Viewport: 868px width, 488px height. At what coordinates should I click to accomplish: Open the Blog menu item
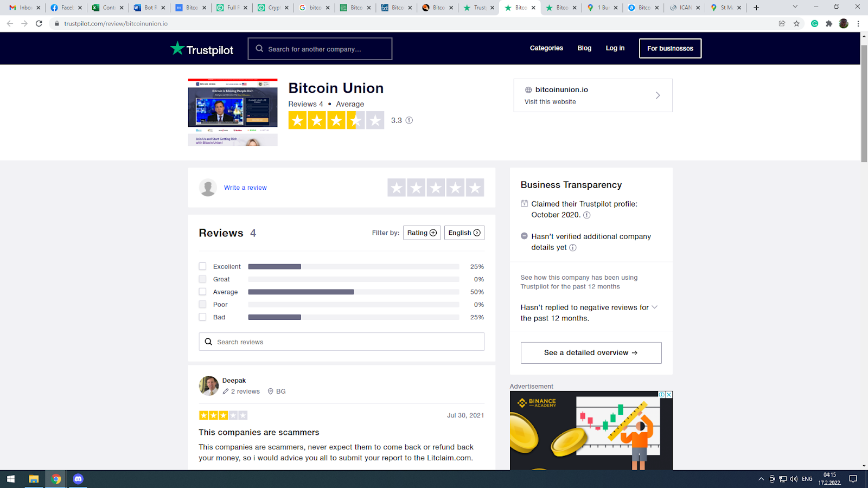pyautogui.click(x=584, y=48)
